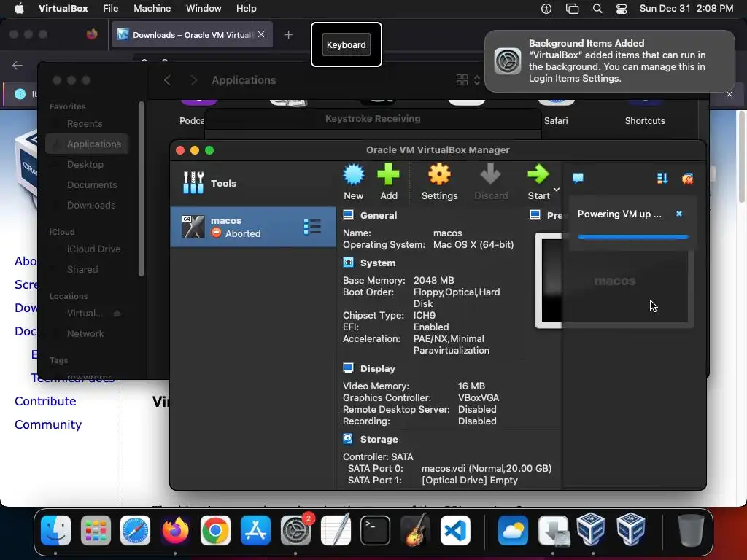Click the screen mirroring menu bar icon

pos(572,9)
